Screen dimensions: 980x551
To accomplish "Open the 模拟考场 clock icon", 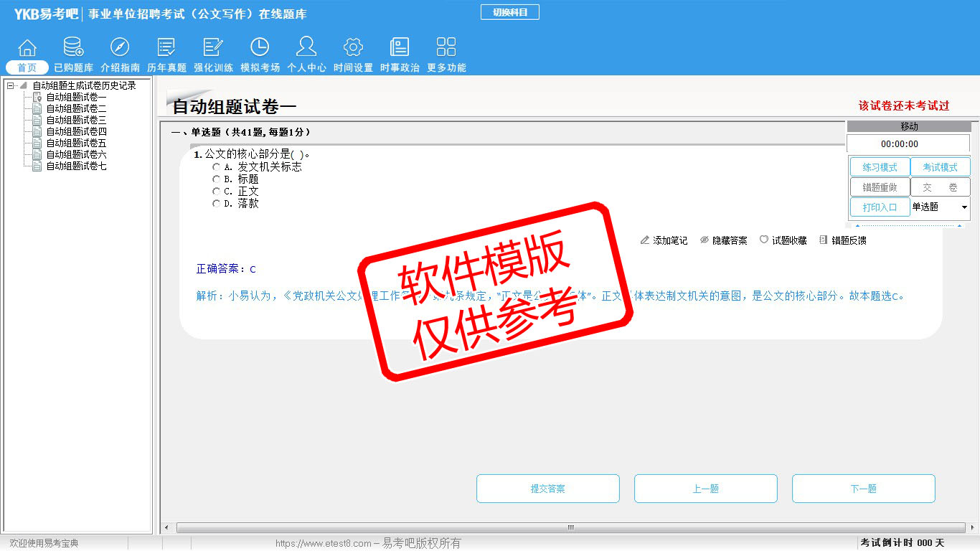I will pos(260,48).
